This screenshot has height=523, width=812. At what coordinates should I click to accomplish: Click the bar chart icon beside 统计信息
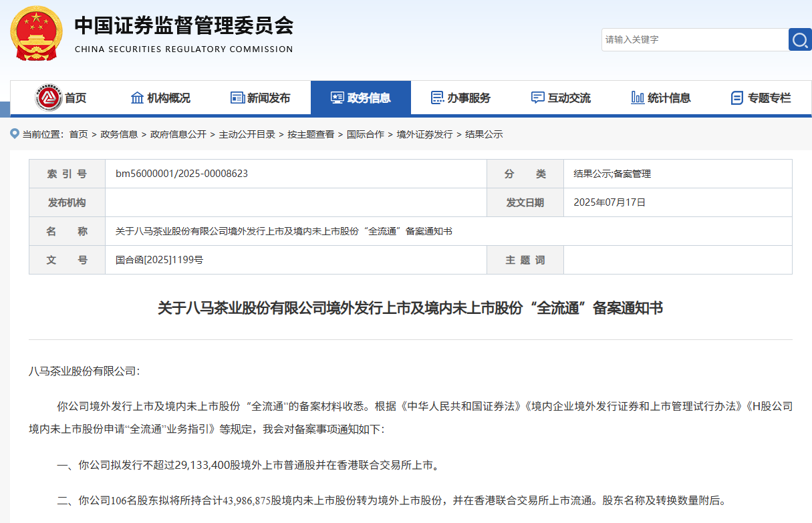pyautogui.click(x=636, y=98)
